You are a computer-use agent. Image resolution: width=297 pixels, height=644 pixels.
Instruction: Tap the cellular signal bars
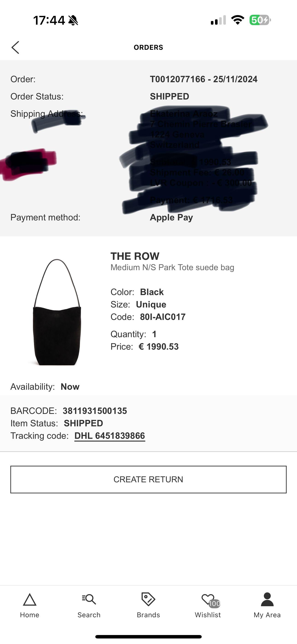point(218,20)
